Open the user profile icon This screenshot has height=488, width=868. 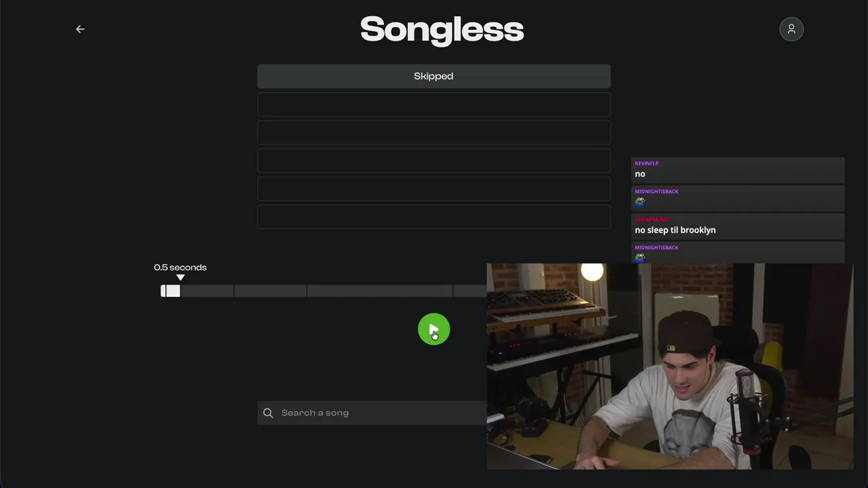point(791,29)
